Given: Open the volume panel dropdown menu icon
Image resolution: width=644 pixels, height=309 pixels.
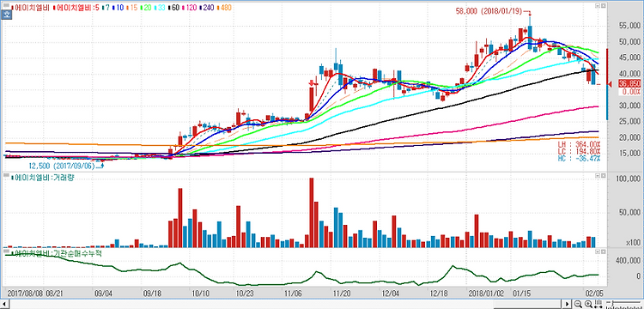Looking at the screenshot, I should [598, 176].
